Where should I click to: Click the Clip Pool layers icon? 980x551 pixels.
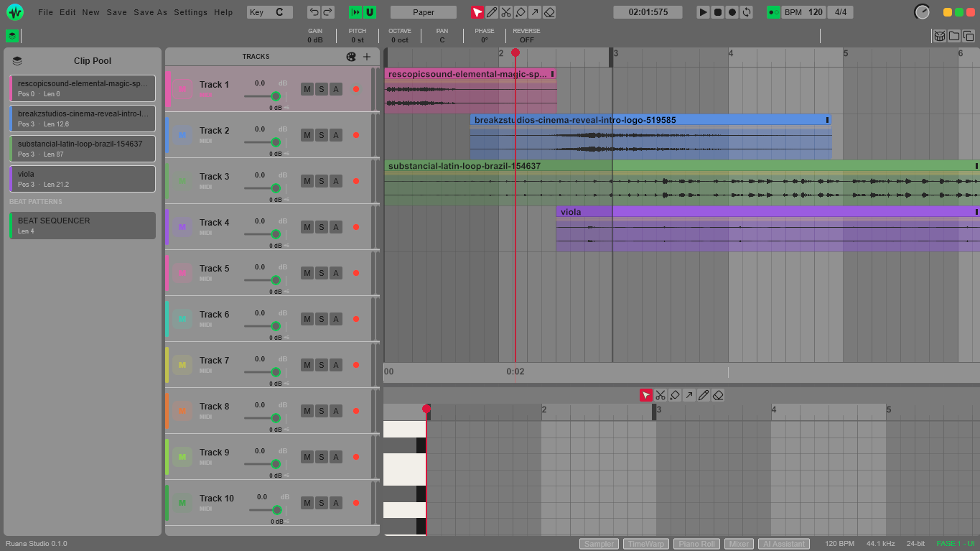[x=17, y=61]
